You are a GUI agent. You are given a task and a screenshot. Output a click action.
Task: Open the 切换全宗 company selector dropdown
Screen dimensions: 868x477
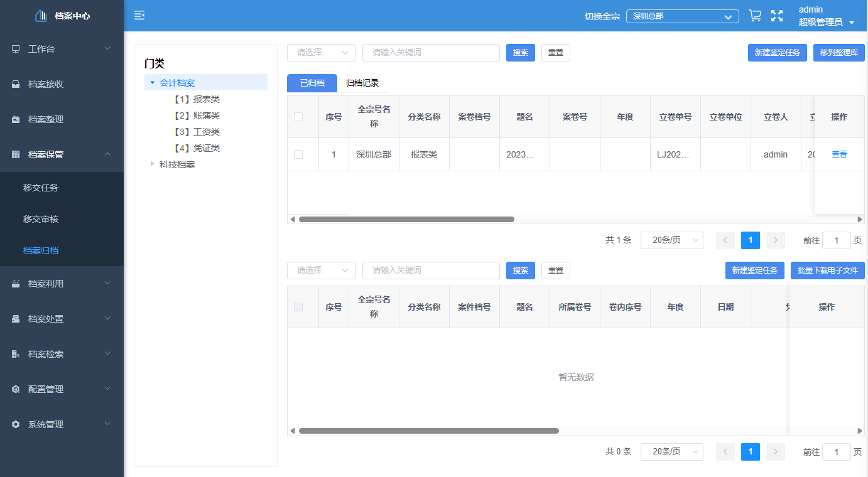click(682, 16)
